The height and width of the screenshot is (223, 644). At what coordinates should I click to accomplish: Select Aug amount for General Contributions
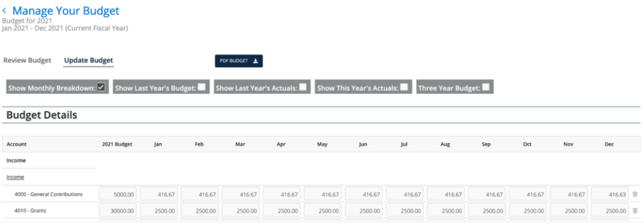coord(446,194)
